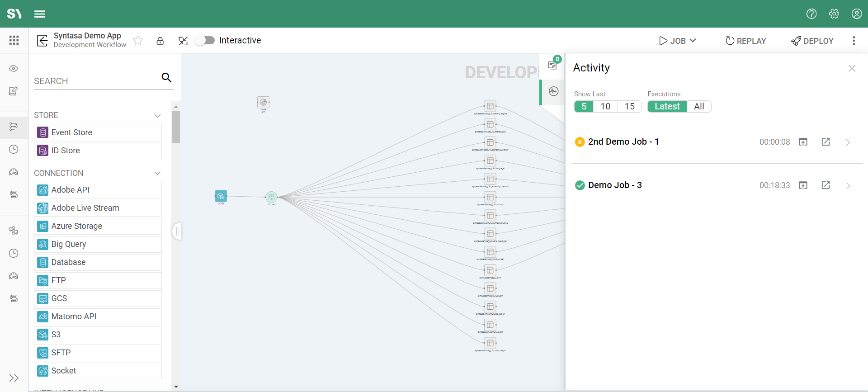Screen dimensions: 868x392
Task: Open the three-dot more options menu
Action: pos(854,41)
